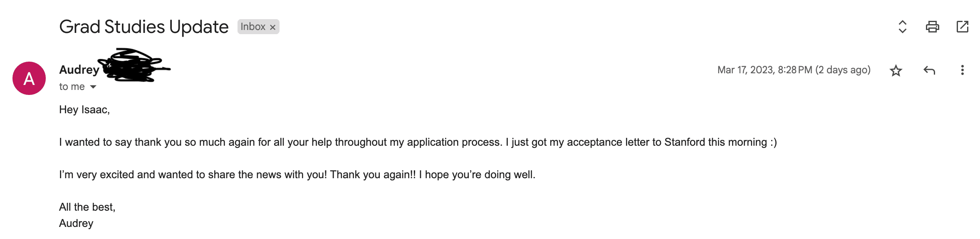
Task: Click the 'Grad Studies Update' subject title
Action: [144, 27]
